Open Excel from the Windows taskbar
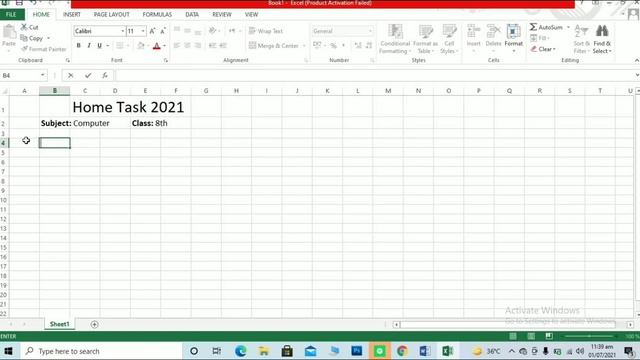 [447, 351]
